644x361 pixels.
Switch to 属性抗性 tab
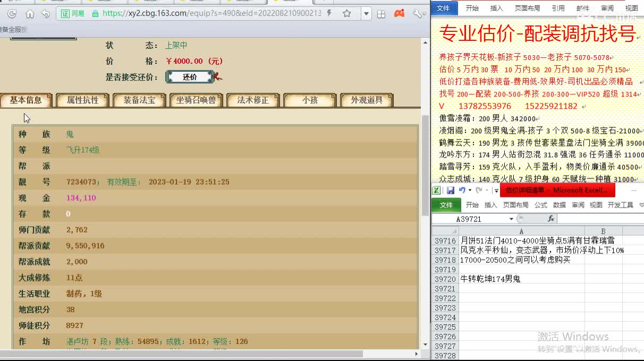tap(82, 100)
